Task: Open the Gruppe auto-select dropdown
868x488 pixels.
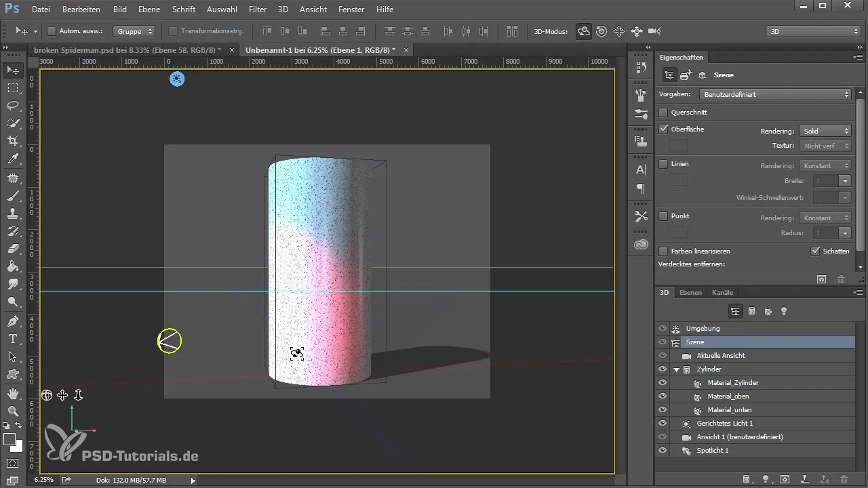Action: (x=134, y=31)
